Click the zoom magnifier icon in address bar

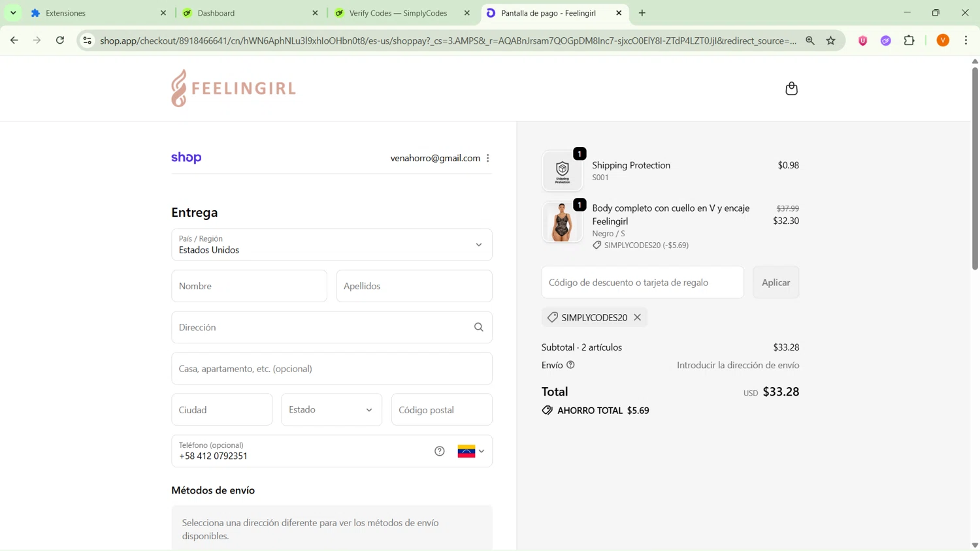point(810,40)
